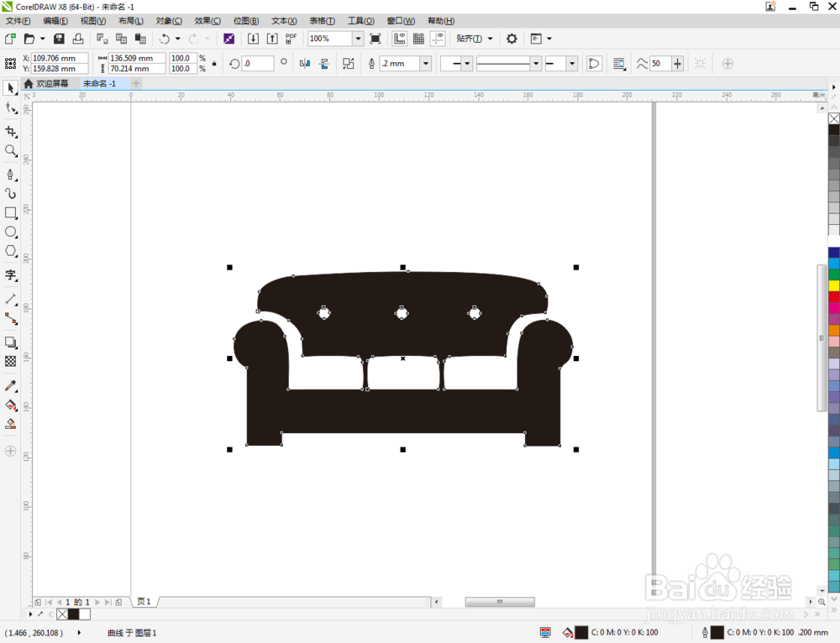The height and width of the screenshot is (643, 840).
Task: Click the New document icon
Action: (10, 39)
